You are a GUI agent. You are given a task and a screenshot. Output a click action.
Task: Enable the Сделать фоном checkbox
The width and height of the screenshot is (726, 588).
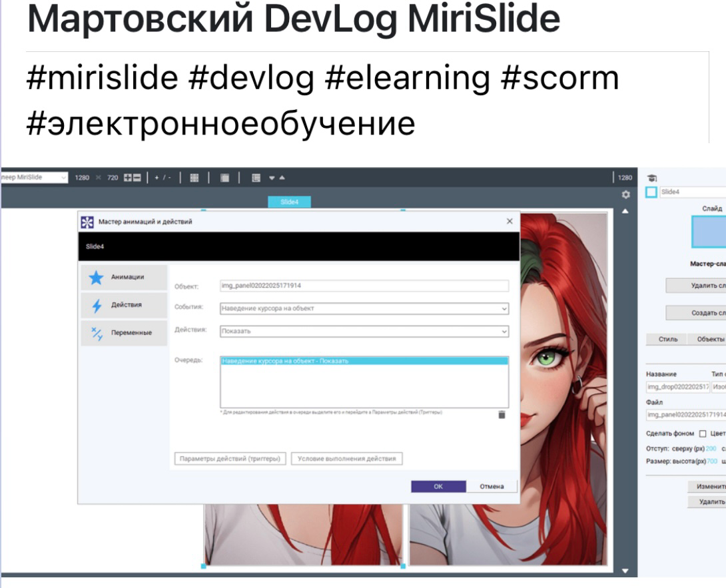coord(703,434)
